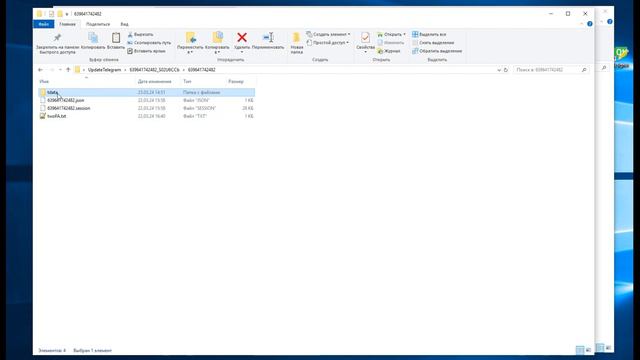This screenshot has height=360, width=640.
Task: Switch to large icons view in the status bar
Action: (588, 350)
